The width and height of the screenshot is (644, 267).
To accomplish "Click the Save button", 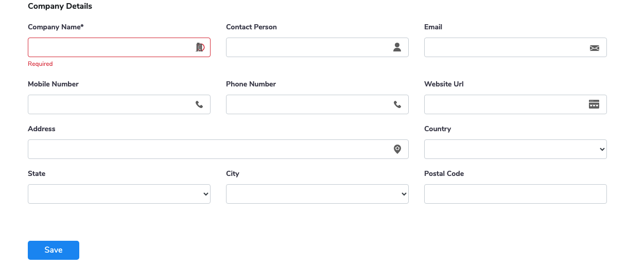I will pyautogui.click(x=54, y=250).
